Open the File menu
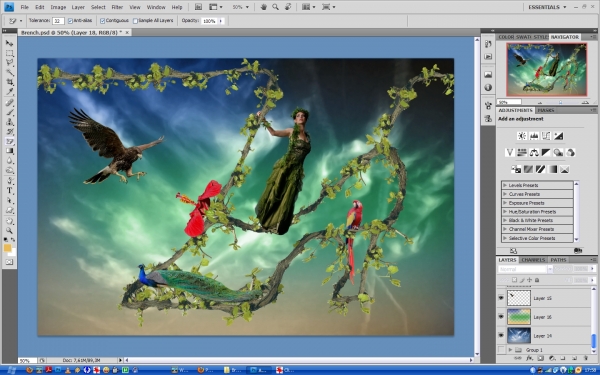600x375 pixels. (24, 7)
